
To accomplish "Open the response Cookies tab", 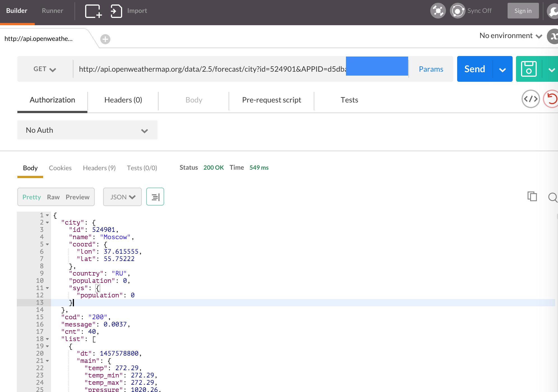I will pyautogui.click(x=60, y=168).
